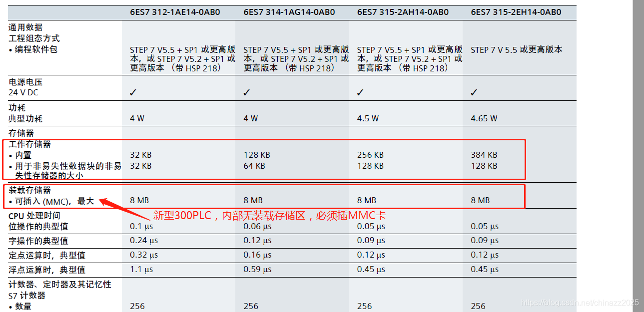The width and height of the screenshot is (644, 312).
Task: Click 256 counter quantity under 312-1AE14
Action: 137,306
